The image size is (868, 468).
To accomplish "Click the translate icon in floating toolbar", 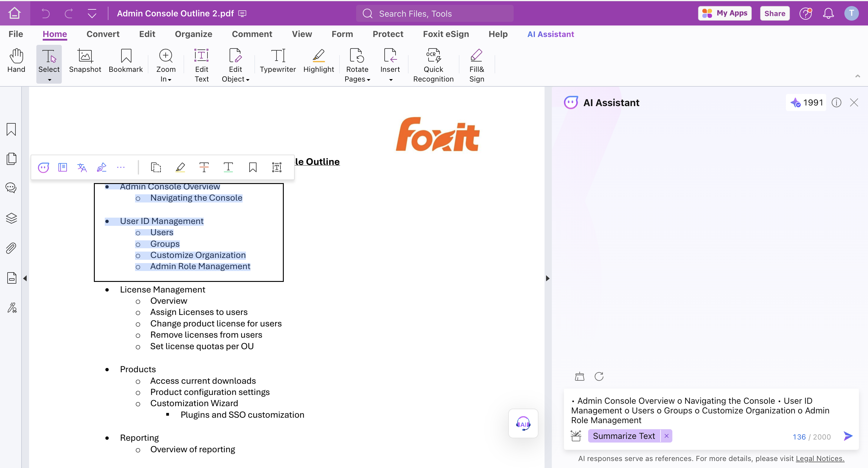I will coord(82,167).
